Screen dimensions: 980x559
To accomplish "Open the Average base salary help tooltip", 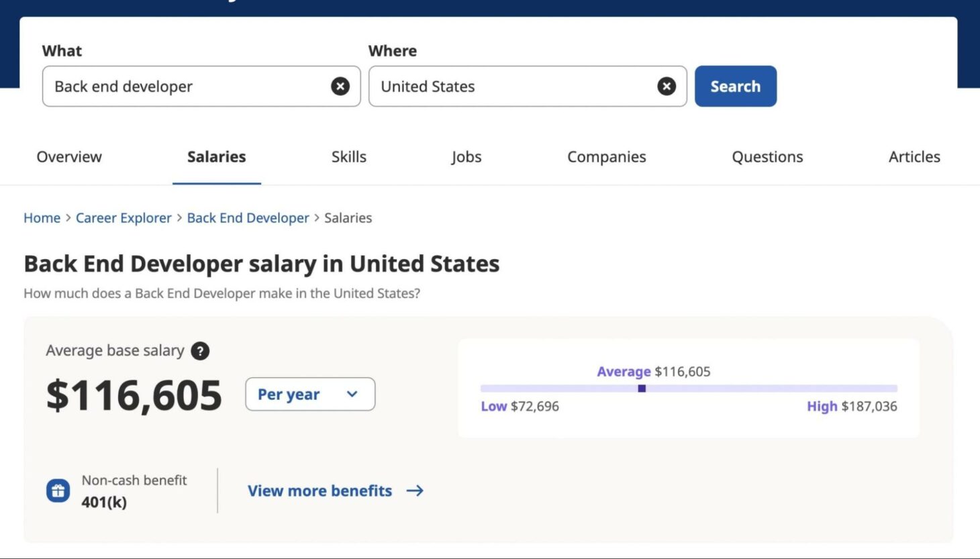I will pyautogui.click(x=199, y=350).
